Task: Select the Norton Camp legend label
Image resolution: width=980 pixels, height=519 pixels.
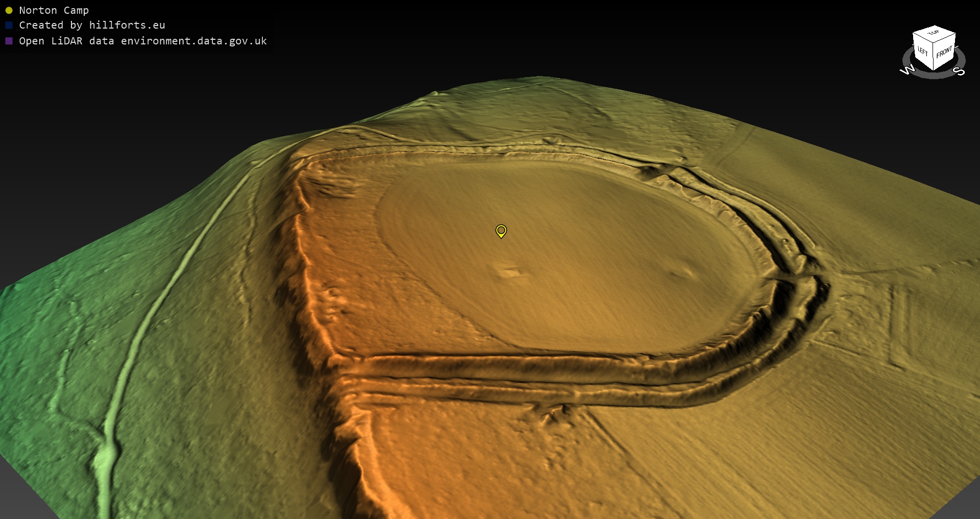Action: [54, 10]
